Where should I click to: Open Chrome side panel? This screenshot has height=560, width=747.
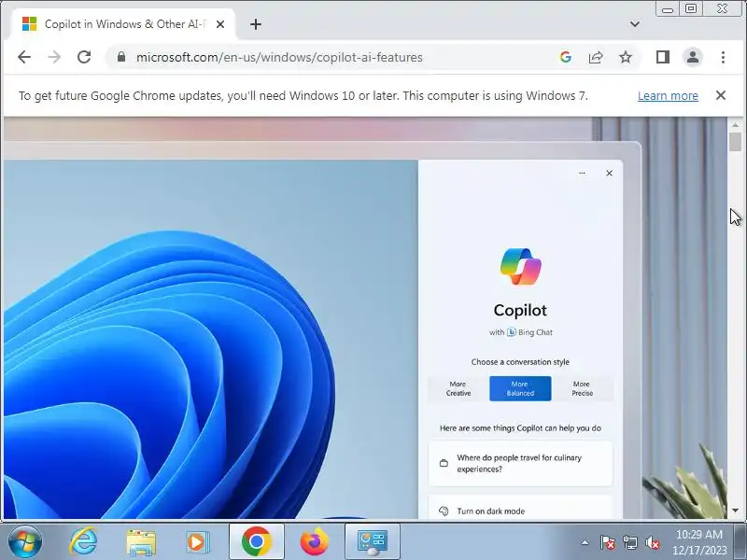pos(663,57)
